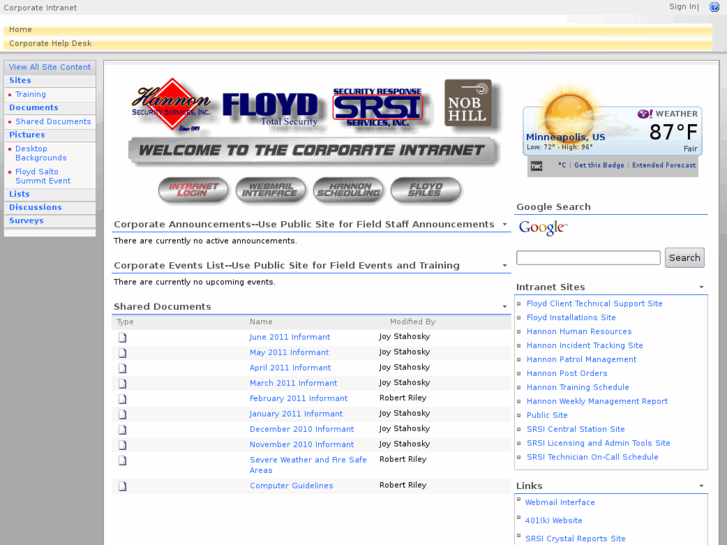The image size is (727, 545).
Task: Open Shared Documents sidebar link
Action: pyautogui.click(x=53, y=122)
